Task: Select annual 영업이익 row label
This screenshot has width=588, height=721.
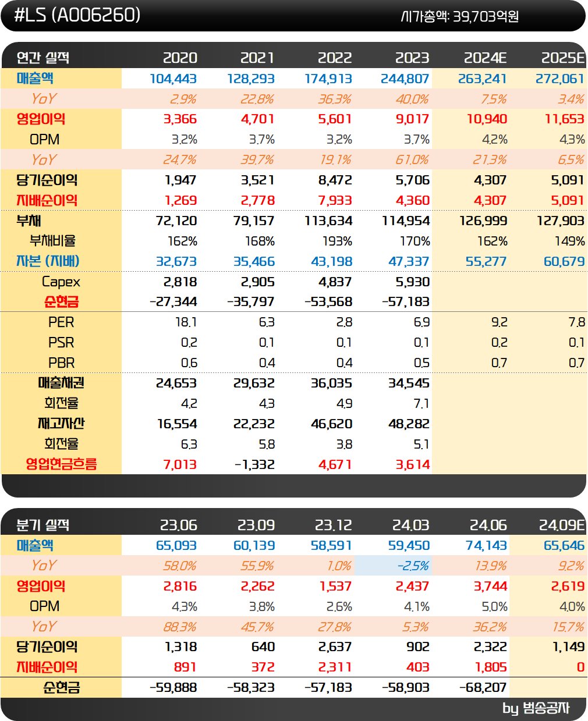Action: (41, 119)
